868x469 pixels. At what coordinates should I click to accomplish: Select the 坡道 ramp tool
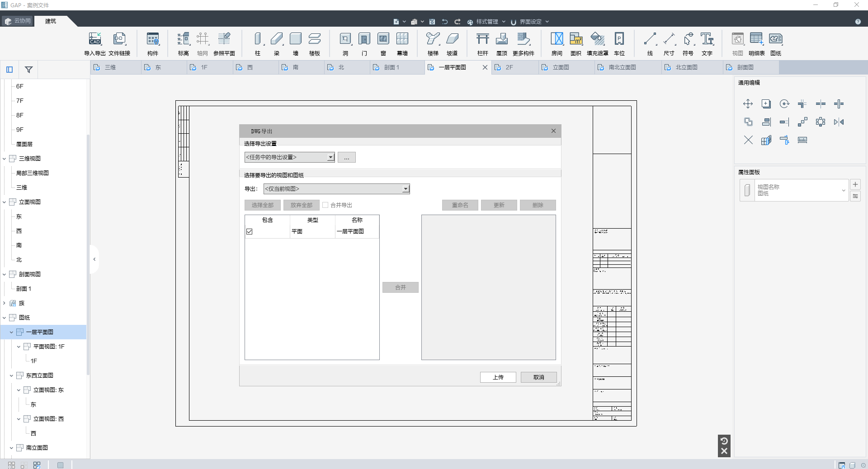(452, 44)
